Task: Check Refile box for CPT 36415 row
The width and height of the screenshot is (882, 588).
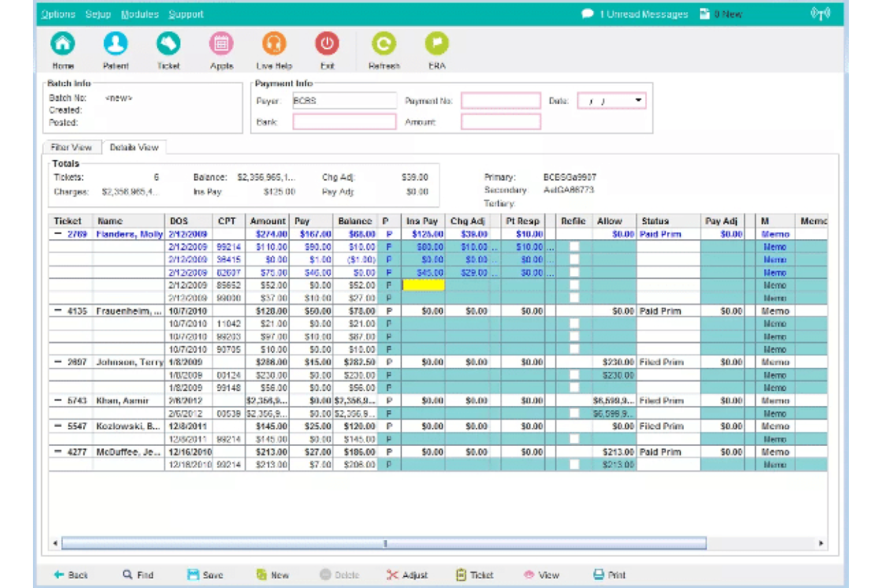Action: [x=574, y=260]
